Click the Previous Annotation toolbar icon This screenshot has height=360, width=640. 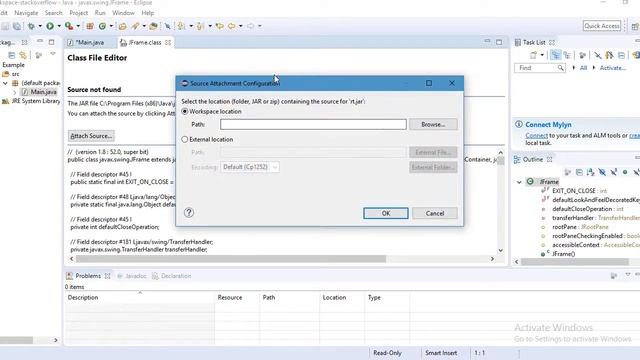pos(200,26)
